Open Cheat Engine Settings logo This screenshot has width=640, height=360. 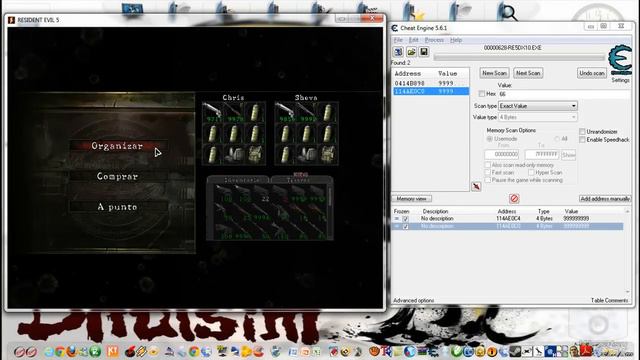pyautogui.click(x=620, y=60)
